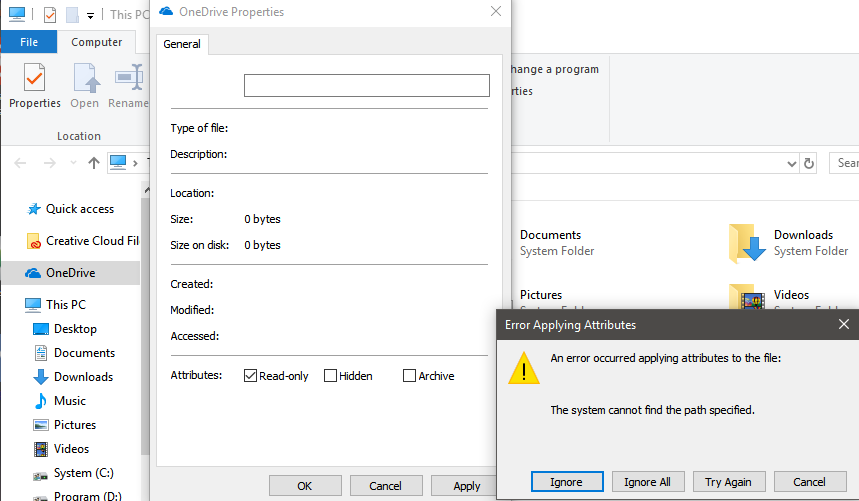
Task: Toggle the Read-only checkbox
Action: tap(250, 376)
